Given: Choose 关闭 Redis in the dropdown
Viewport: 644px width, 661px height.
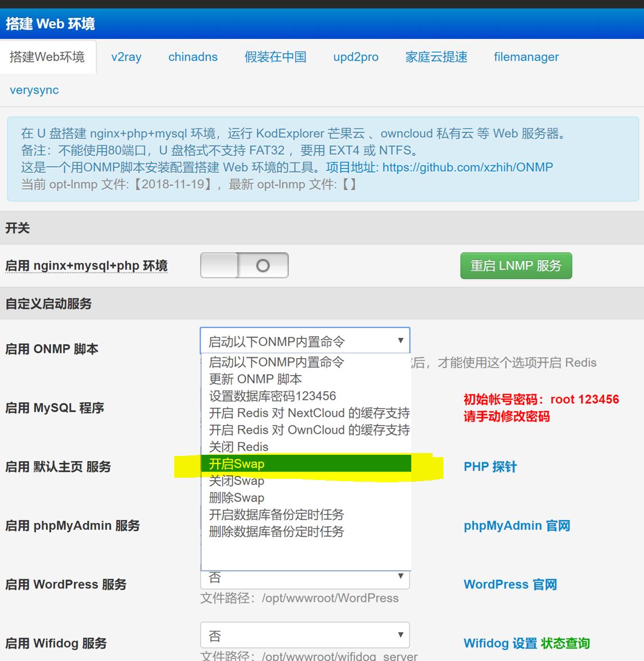Looking at the screenshot, I should 239,447.
